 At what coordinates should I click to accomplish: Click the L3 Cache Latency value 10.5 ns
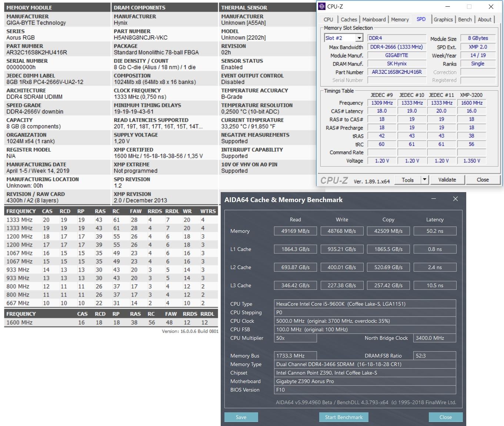click(x=435, y=285)
